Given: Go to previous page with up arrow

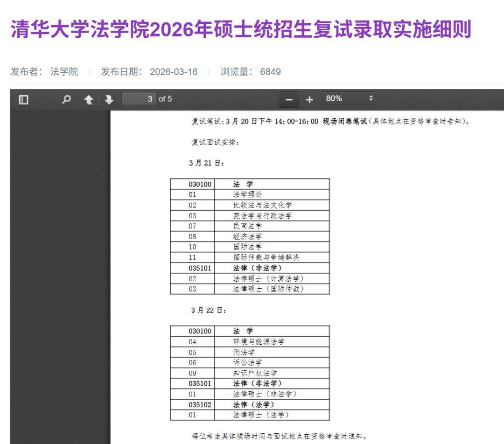Looking at the screenshot, I should (x=89, y=100).
